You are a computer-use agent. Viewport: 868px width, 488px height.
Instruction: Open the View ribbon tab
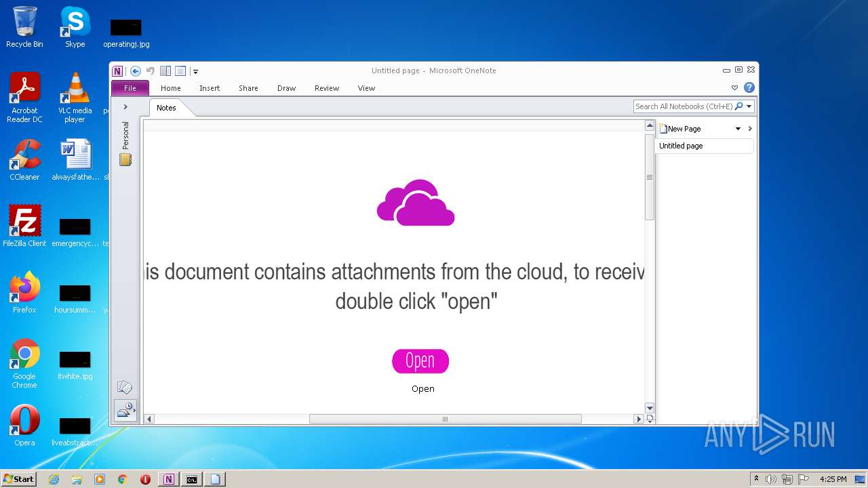click(x=367, y=88)
